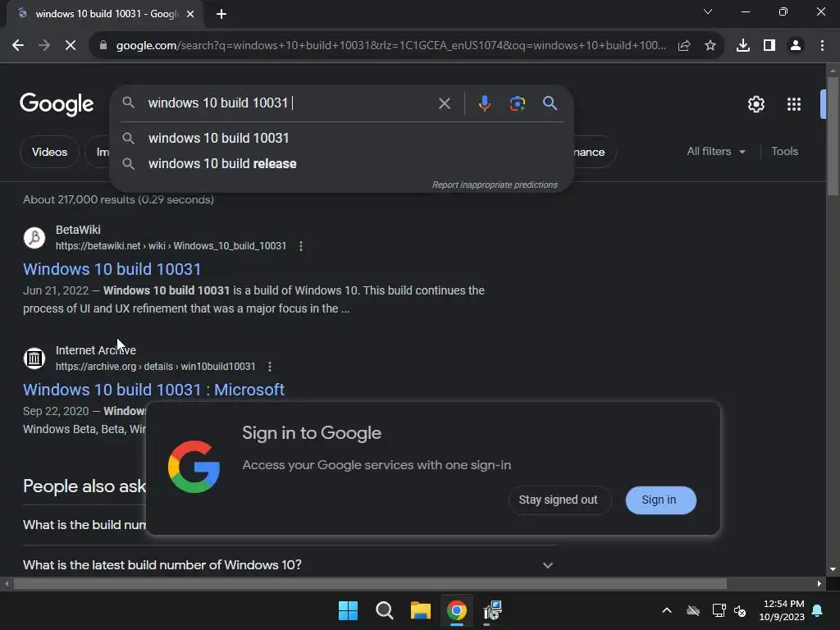The height and width of the screenshot is (630, 840).
Task: Open the Chrome three-dot menu
Action: [x=822, y=46]
